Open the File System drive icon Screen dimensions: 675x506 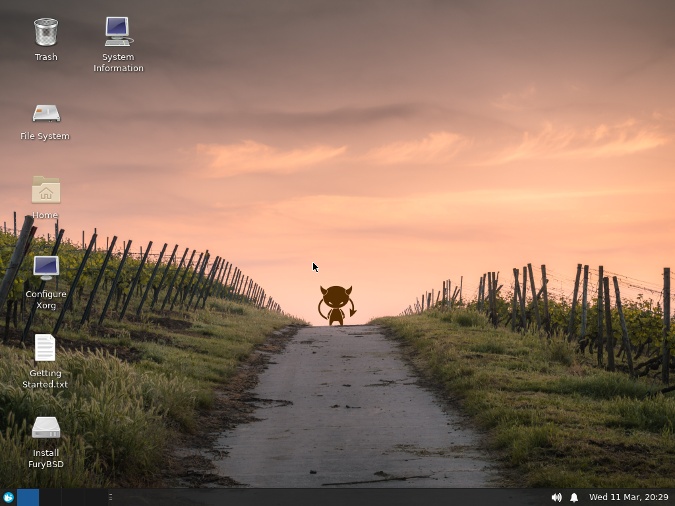[x=46, y=112]
